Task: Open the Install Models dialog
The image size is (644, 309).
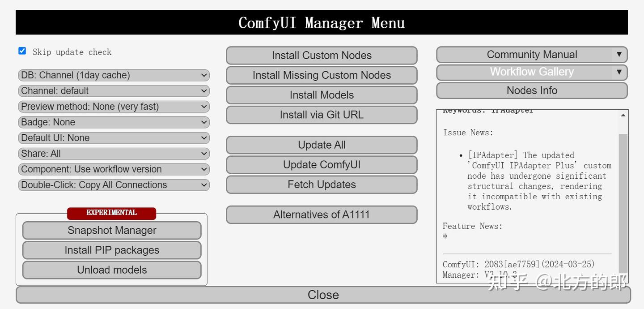Action: (x=322, y=95)
